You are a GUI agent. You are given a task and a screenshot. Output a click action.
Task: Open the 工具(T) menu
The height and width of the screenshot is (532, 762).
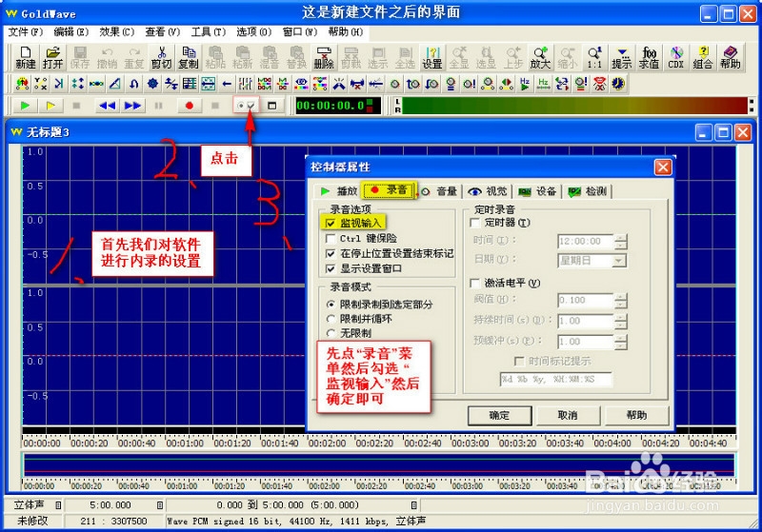[x=208, y=32]
